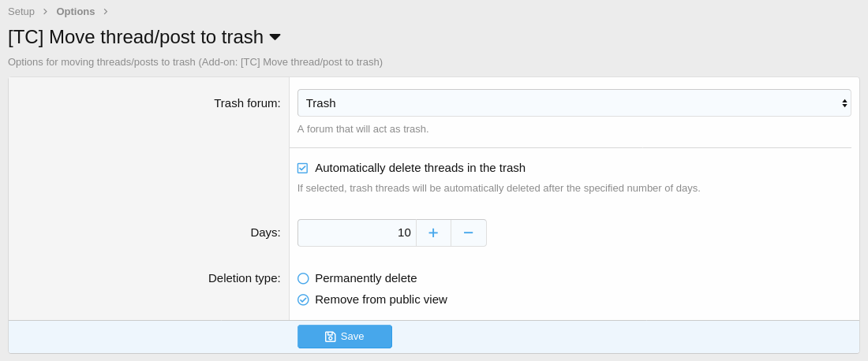Expand the caret next to page title

click(275, 37)
